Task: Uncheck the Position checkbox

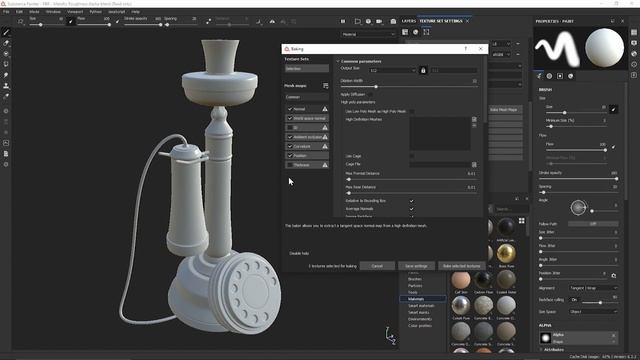Action: click(x=290, y=156)
